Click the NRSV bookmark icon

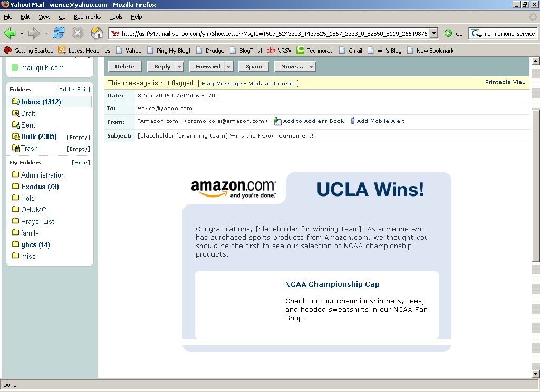click(271, 50)
